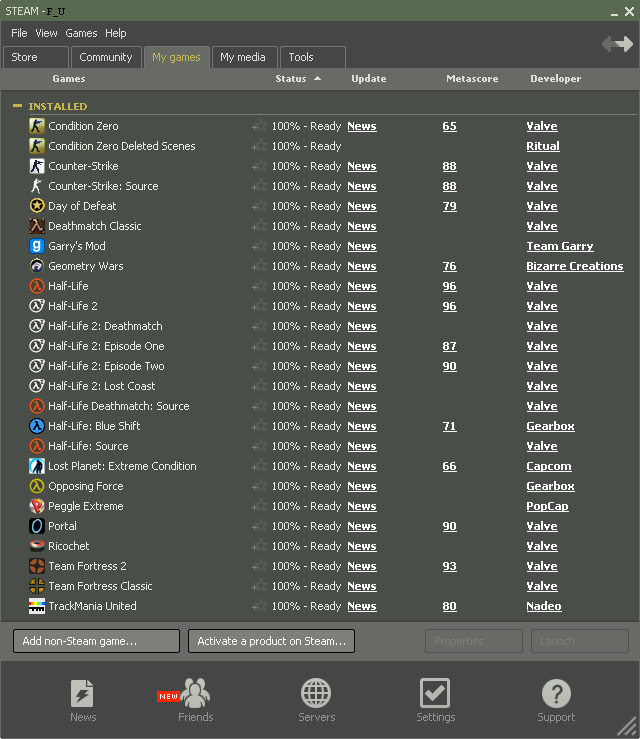Collapse the INSTALLED games section
The height and width of the screenshot is (739, 640).
17,106
